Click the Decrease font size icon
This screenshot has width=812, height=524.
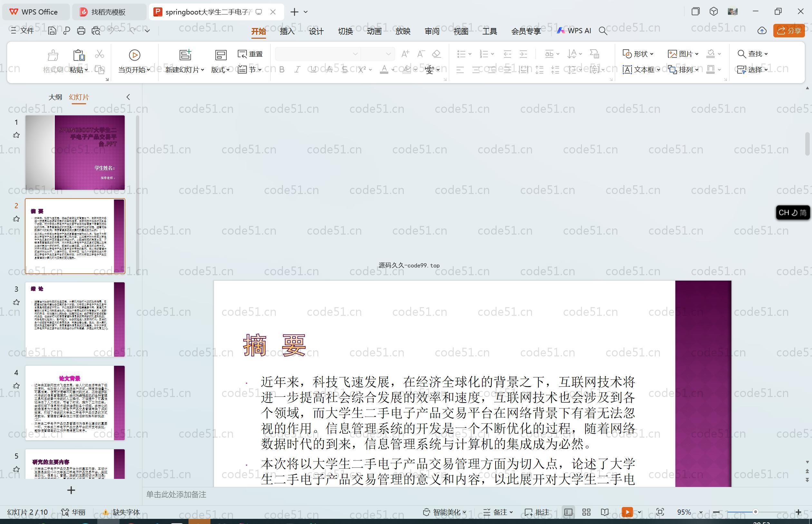click(421, 54)
